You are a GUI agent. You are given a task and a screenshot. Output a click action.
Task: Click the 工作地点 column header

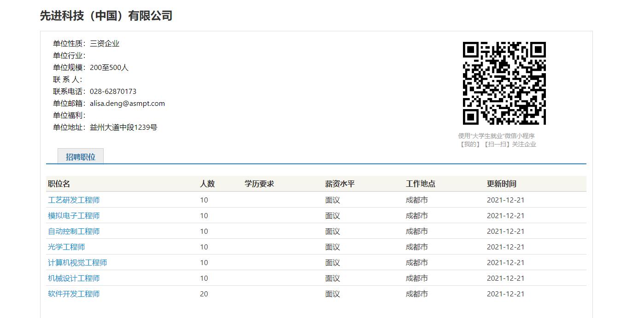pyautogui.click(x=421, y=184)
